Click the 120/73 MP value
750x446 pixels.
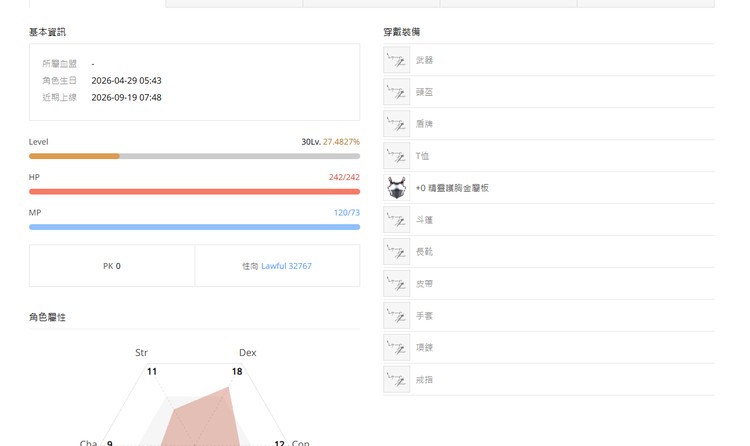click(347, 212)
